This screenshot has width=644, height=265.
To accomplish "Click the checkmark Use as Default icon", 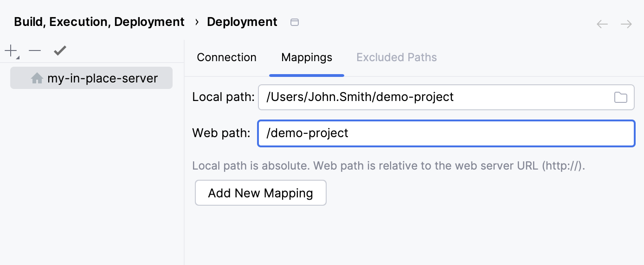I will pos(60,50).
